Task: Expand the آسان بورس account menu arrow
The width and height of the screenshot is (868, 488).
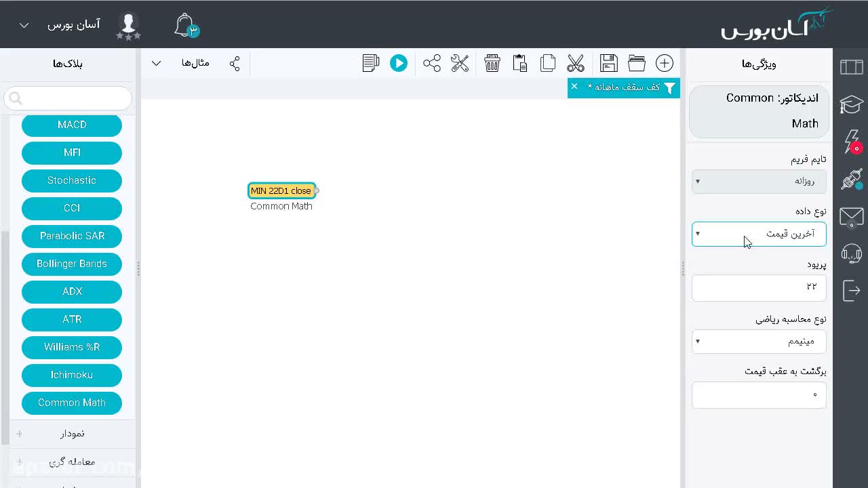Action: click(x=24, y=25)
